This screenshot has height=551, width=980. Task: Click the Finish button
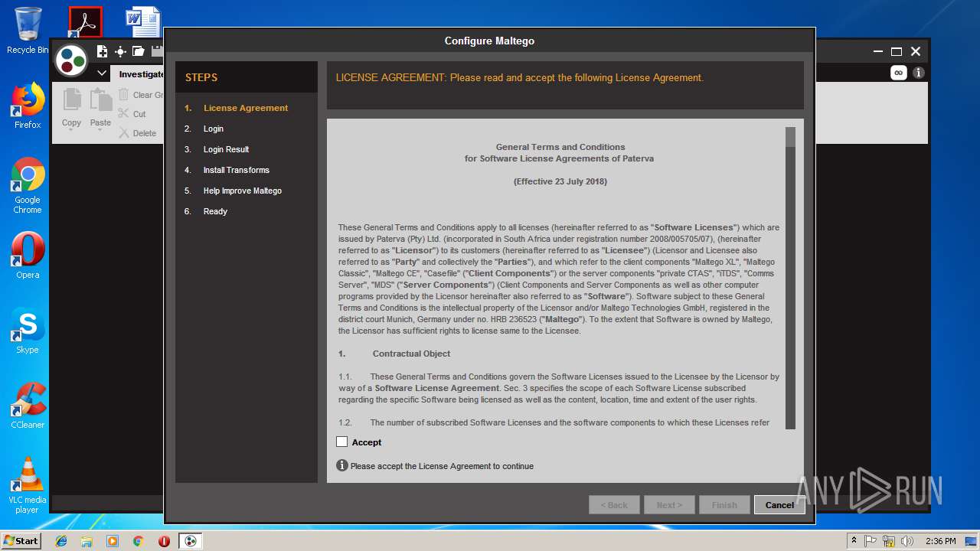tap(724, 505)
